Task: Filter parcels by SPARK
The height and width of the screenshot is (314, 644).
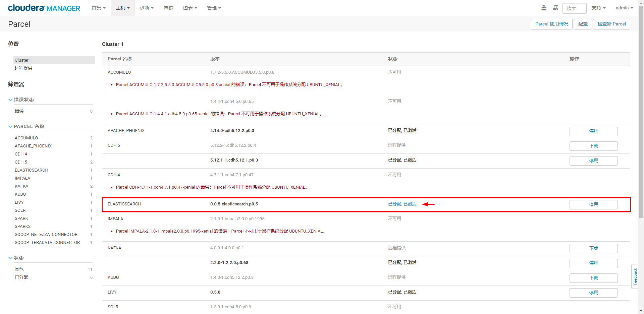Action: point(21,218)
